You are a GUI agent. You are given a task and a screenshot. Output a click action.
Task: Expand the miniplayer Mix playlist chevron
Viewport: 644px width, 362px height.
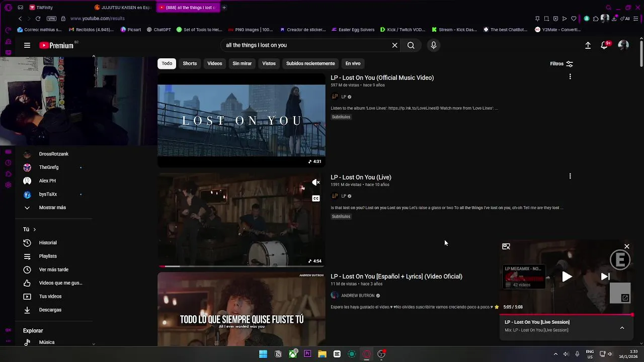(x=622, y=328)
